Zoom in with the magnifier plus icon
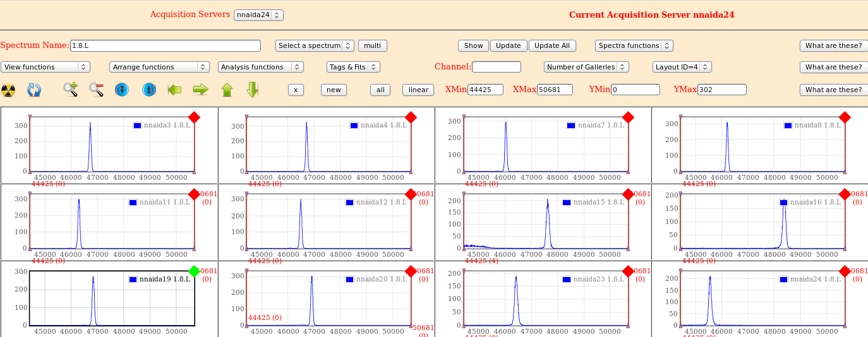 (x=70, y=90)
